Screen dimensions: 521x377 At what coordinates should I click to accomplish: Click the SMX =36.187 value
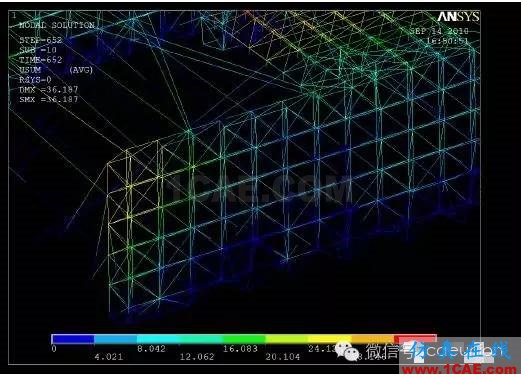(49, 99)
